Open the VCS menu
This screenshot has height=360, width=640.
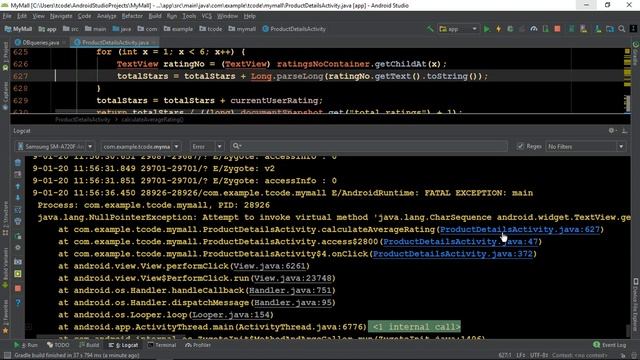pos(207,16)
